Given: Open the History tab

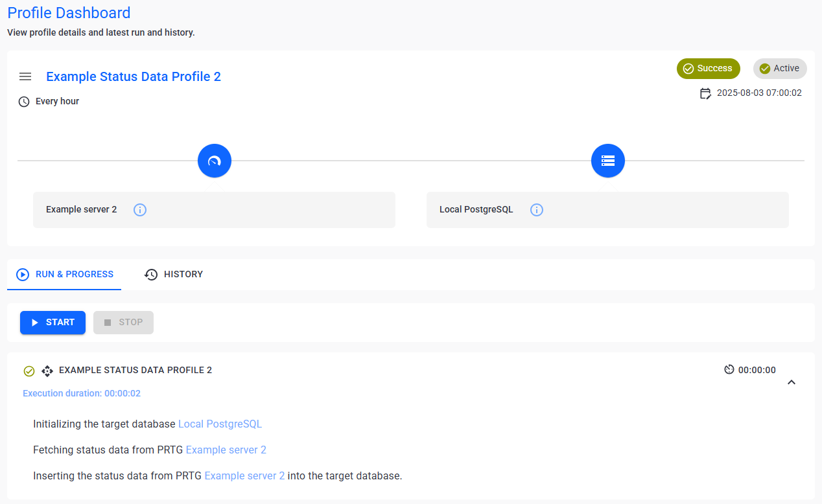Looking at the screenshot, I should (x=174, y=275).
